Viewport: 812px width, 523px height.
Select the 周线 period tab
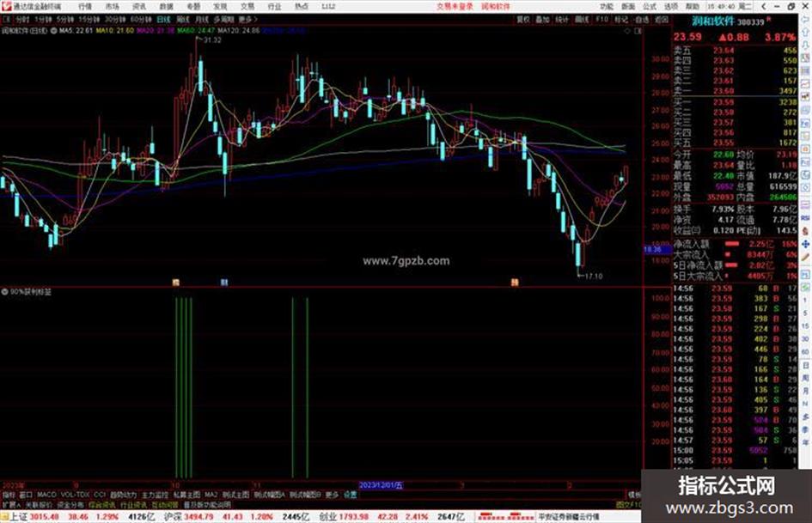click(x=183, y=20)
